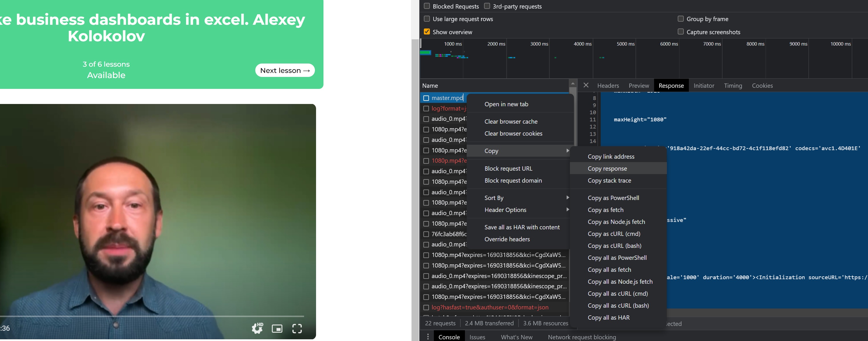Seek the video using progress bar
The height and width of the screenshot is (341, 868).
(152, 316)
